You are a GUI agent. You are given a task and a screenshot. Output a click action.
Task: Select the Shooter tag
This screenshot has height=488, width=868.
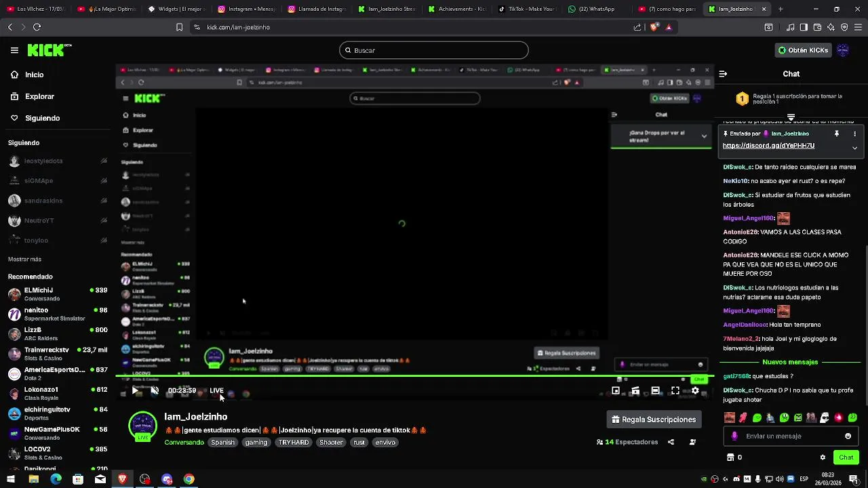[331, 442]
